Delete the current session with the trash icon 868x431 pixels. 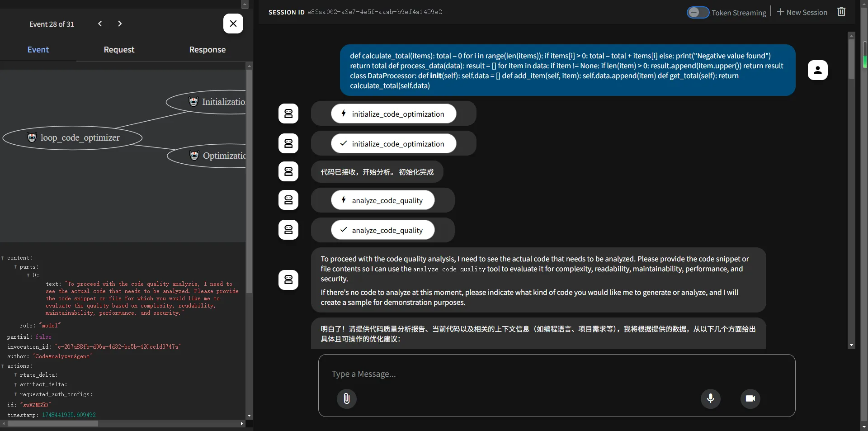point(841,12)
